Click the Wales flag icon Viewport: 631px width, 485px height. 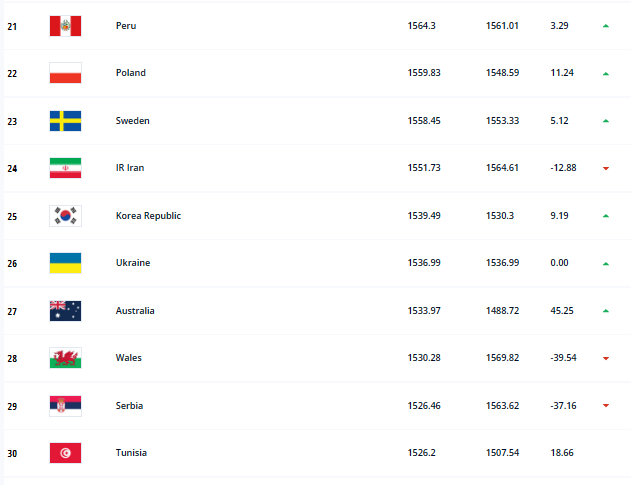[65, 358]
